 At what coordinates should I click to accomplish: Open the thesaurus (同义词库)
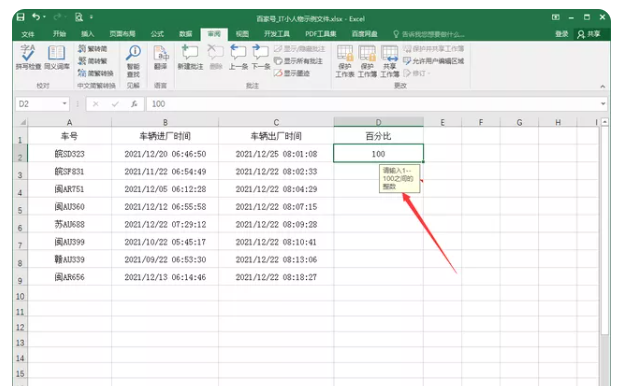[x=56, y=57]
